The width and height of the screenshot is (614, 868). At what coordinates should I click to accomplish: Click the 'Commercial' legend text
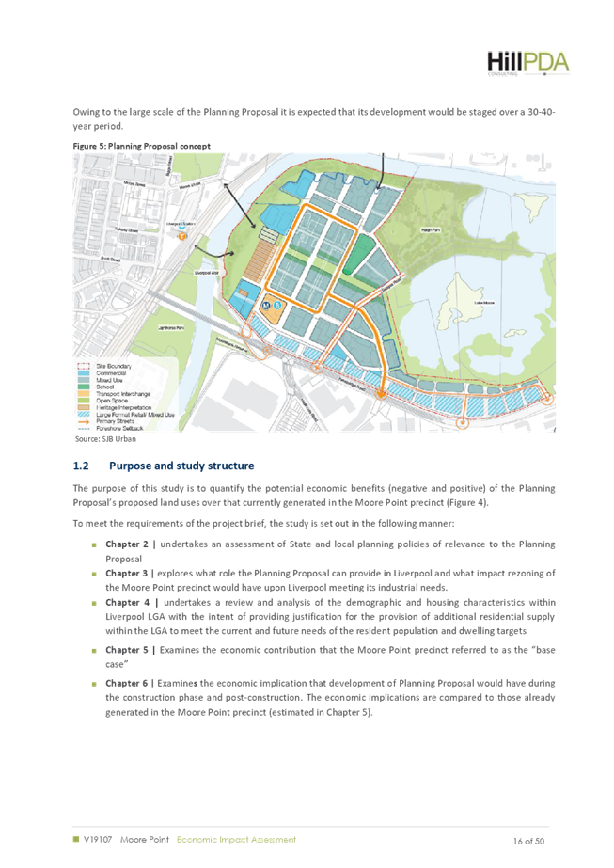(x=111, y=373)
